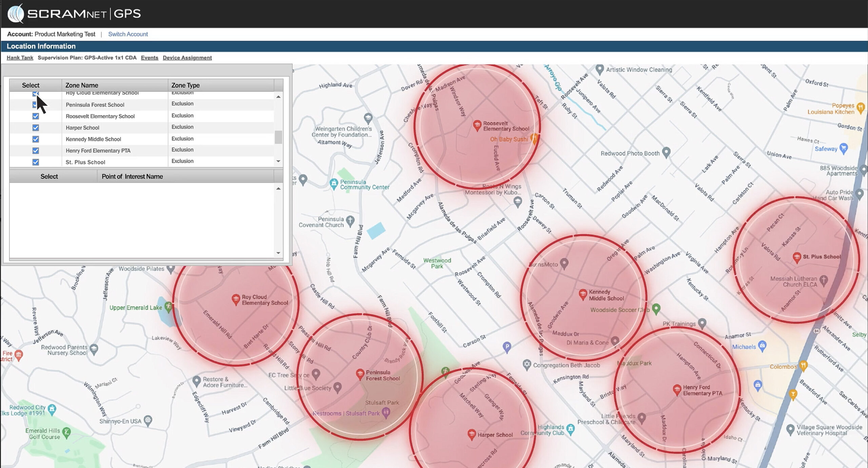Click the Peninsula Covenant Church marker
This screenshot has height=468, width=868.
coord(350,221)
